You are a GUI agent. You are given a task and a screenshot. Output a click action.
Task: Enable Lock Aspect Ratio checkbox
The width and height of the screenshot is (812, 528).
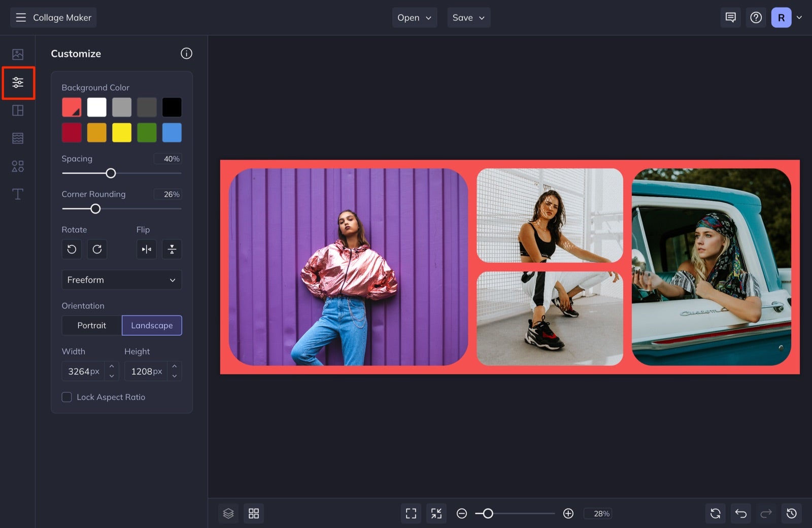tap(66, 397)
